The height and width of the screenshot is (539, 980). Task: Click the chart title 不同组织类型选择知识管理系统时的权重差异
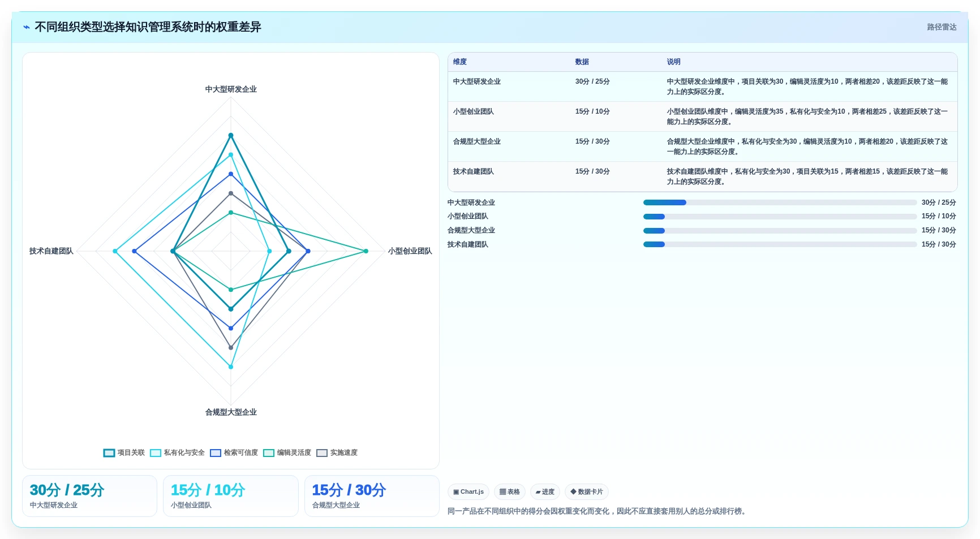[x=148, y=27]
